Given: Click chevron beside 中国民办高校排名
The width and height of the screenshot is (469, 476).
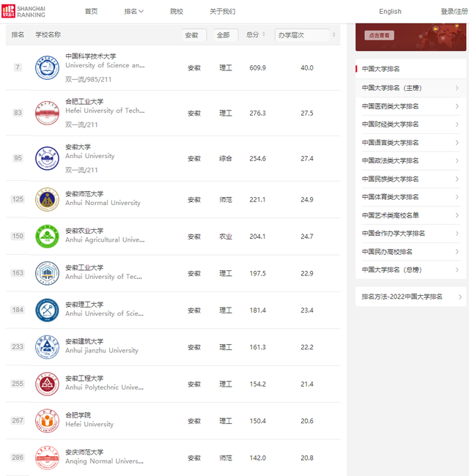Looking at the screenshot, I should click(x=457, y=252).
